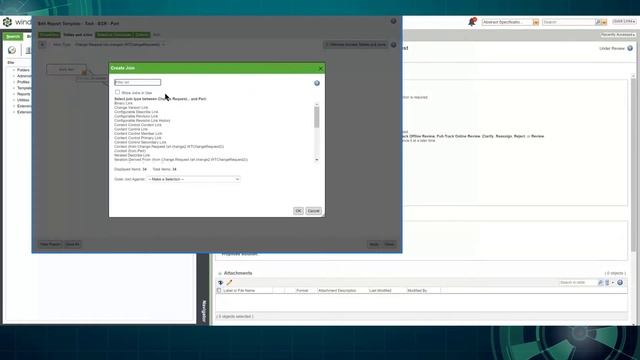Click help icon beside Under Review status
This screenshot has height=360, width=640.
click(630, 48)
